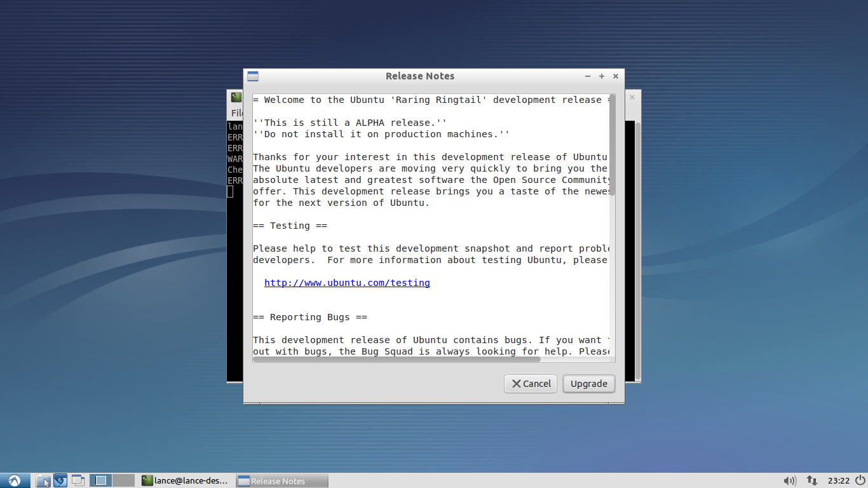The image size is (868, 488).
Task: Open Release Notes window menu icon
Action: point(252,76)
